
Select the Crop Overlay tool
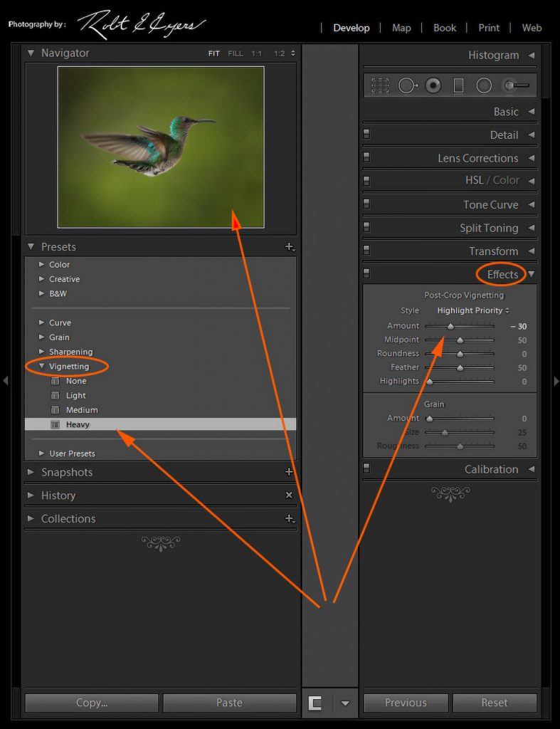point(380,85)
